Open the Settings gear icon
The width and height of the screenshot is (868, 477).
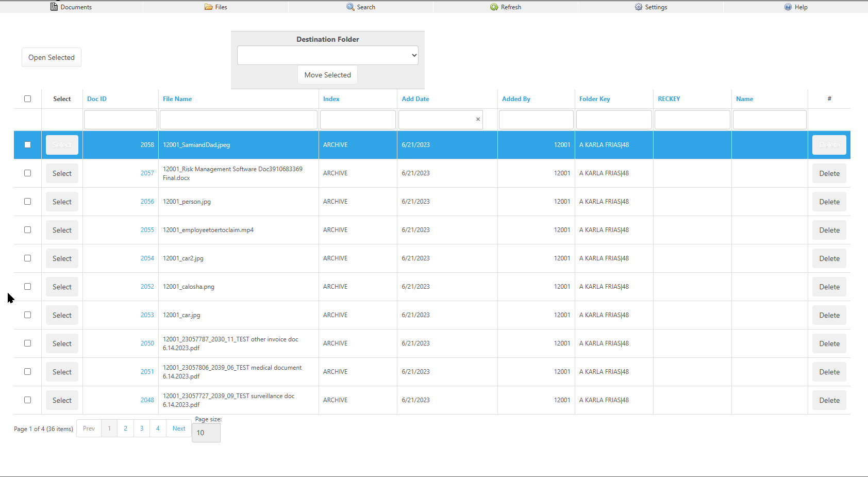click(x=639, y=7)
